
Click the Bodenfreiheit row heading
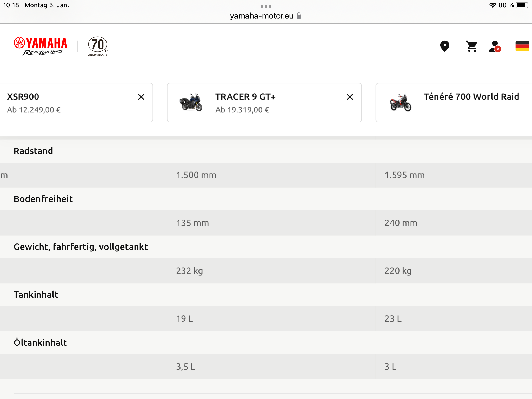(x=43, y=199)
